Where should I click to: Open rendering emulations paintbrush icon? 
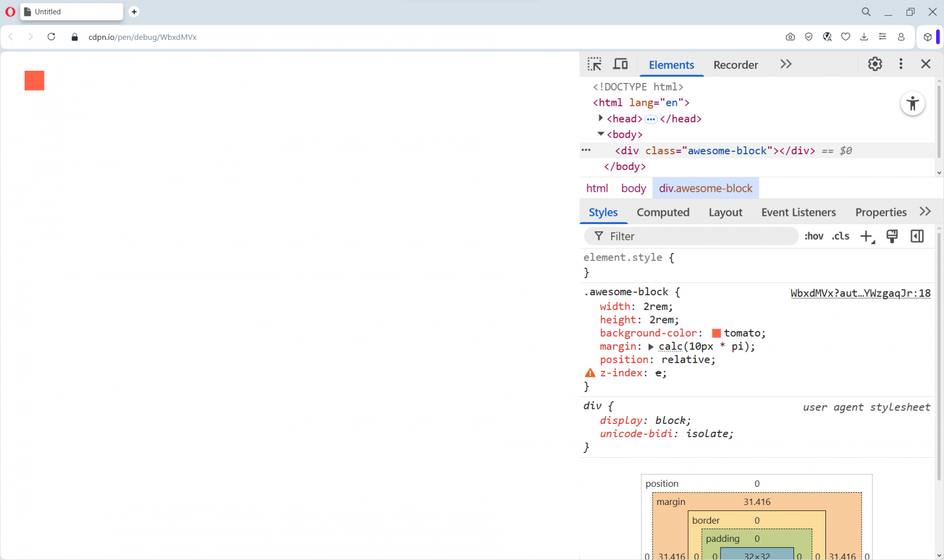[x=892, y=236]
